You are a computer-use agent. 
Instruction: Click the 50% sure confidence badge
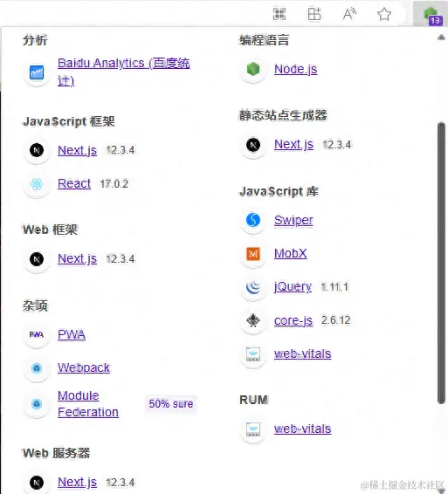pyautogui.click(x=171, y=403)
